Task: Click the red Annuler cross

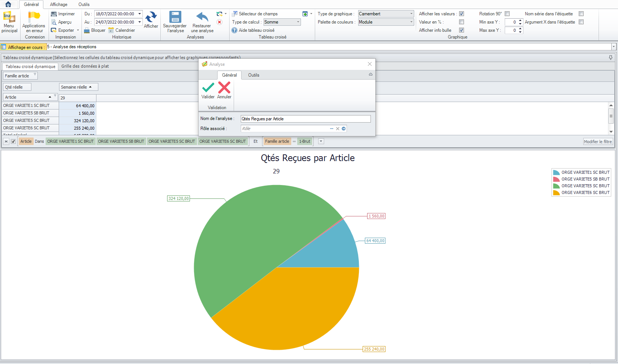Action: [224, 87]
